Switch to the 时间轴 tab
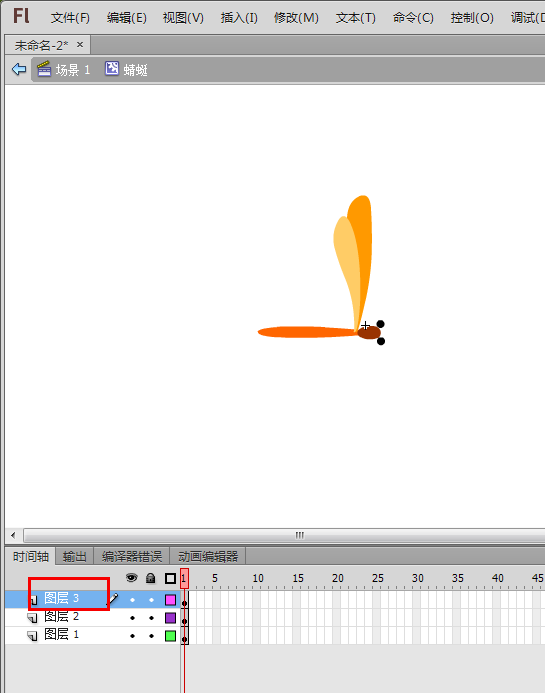Image resolution: width=545 pixels, height=693 pixels. tap(30, 556)
